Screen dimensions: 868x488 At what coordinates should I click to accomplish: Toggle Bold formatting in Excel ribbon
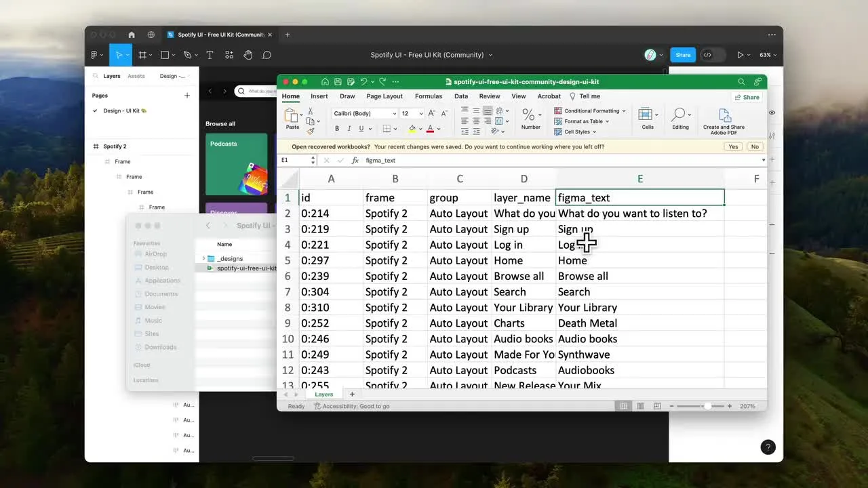[337, 129]
